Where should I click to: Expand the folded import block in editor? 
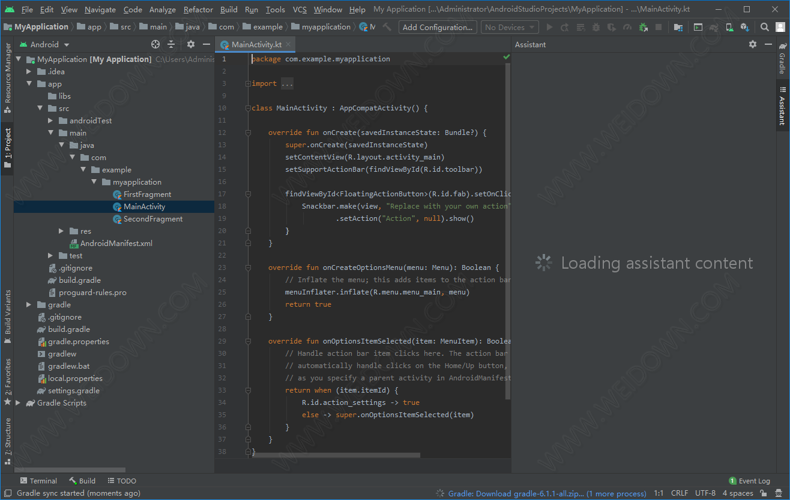pyautogui.click(x=287, y=84)
